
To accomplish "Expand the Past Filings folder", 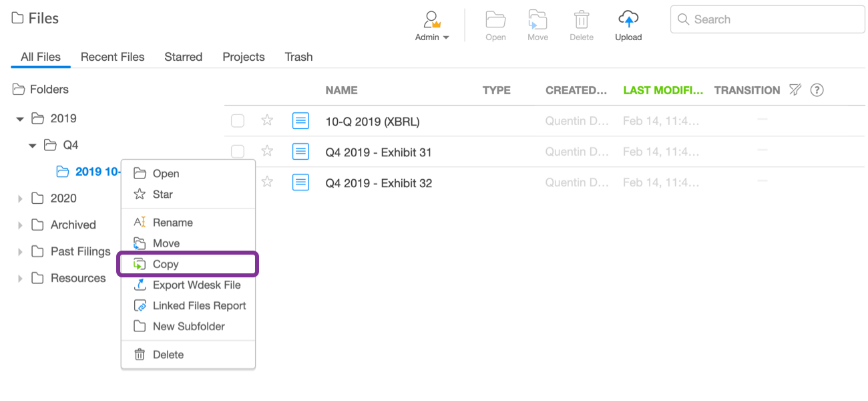I will (x=20, y=252).
